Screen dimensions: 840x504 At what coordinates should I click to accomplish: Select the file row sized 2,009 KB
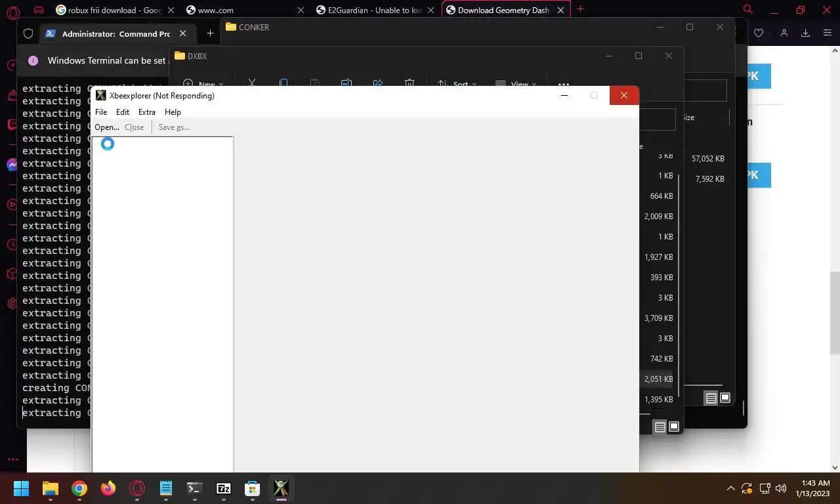pyautogui.click(x=658, y=217)
